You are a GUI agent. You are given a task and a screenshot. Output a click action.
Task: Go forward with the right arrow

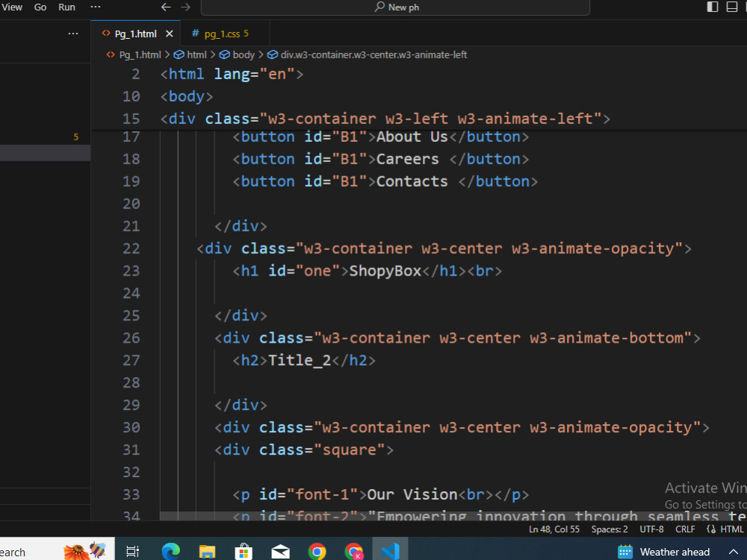pyautogui.click(x=185, y=7)
